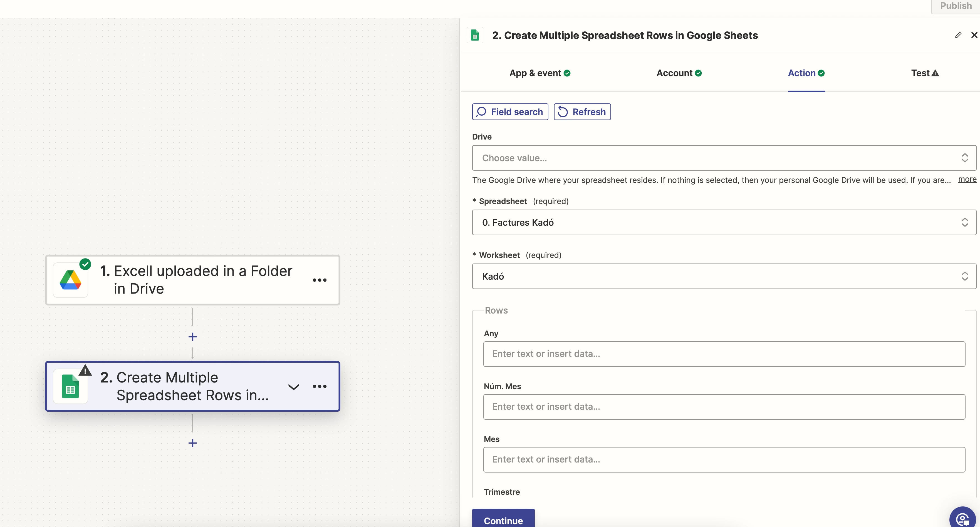Screen dimensions: 980x527
Task: Add a step between steps 1 and 2
Action: point(192,337)
